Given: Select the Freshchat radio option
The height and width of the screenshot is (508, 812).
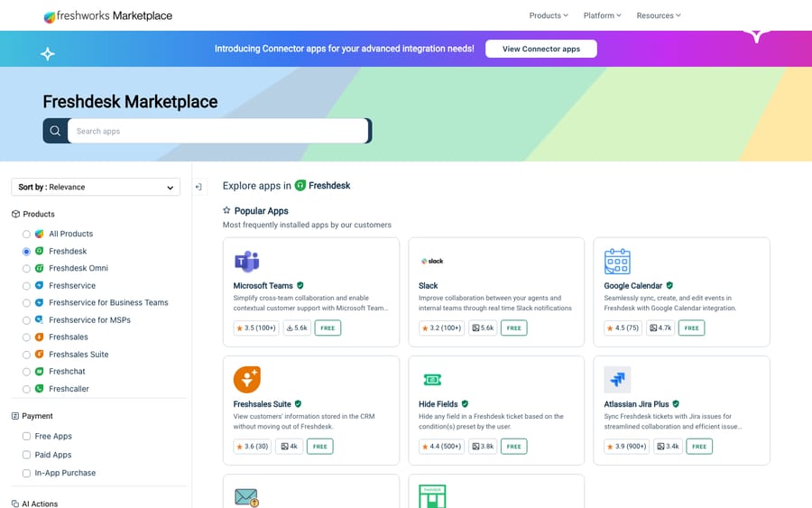Looking at the screenshot, I should click(26, 372).
